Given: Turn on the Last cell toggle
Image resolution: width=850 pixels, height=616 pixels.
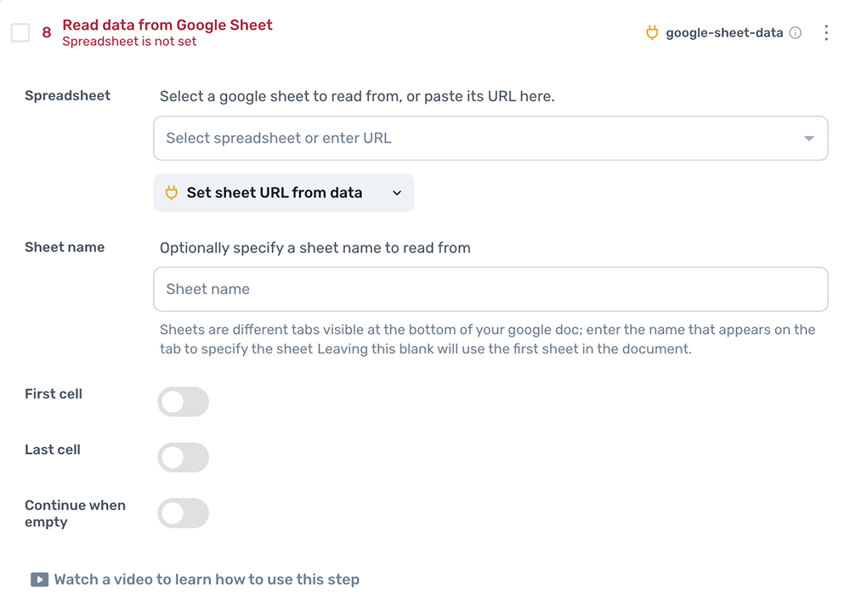Looking at the screenshot, I should pyautogui.click(x=183, y=457).
